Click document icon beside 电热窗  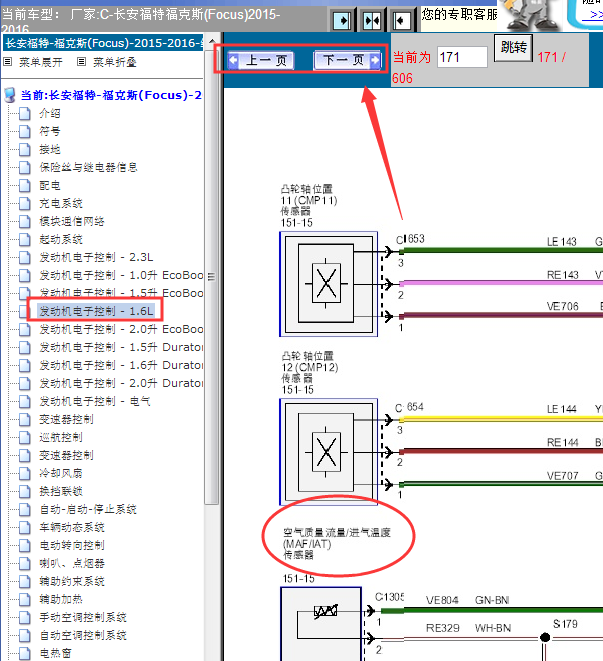(x=25, y=653)
